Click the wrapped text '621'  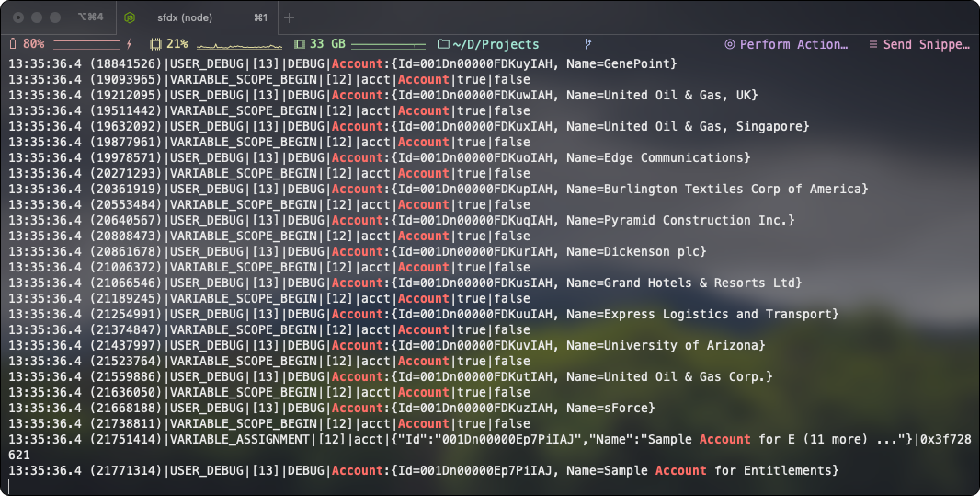point(18,455)
